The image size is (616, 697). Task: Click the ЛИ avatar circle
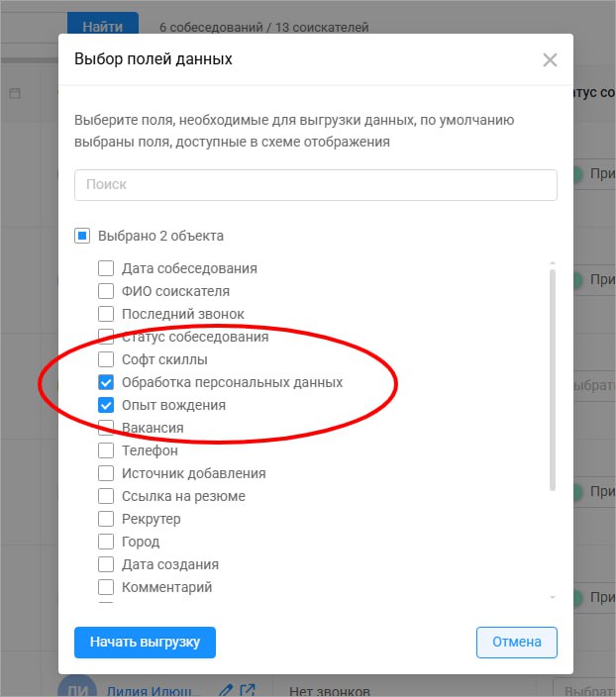tap(77, 688)
